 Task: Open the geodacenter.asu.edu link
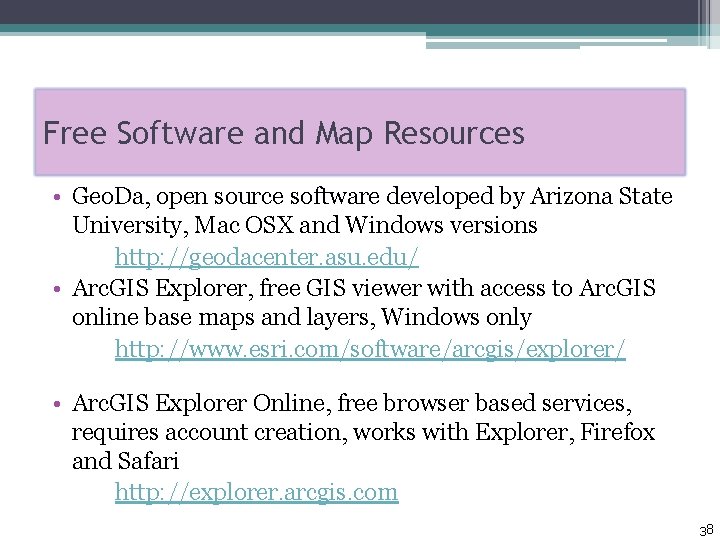(267, 257)
